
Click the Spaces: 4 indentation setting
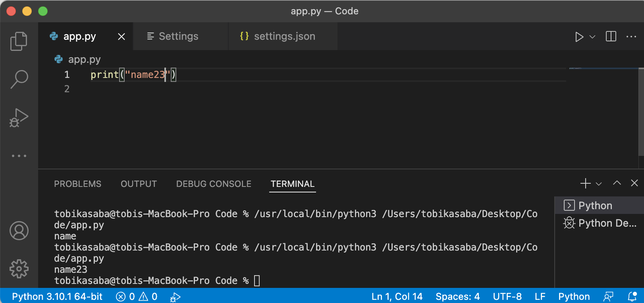(457, 297)
